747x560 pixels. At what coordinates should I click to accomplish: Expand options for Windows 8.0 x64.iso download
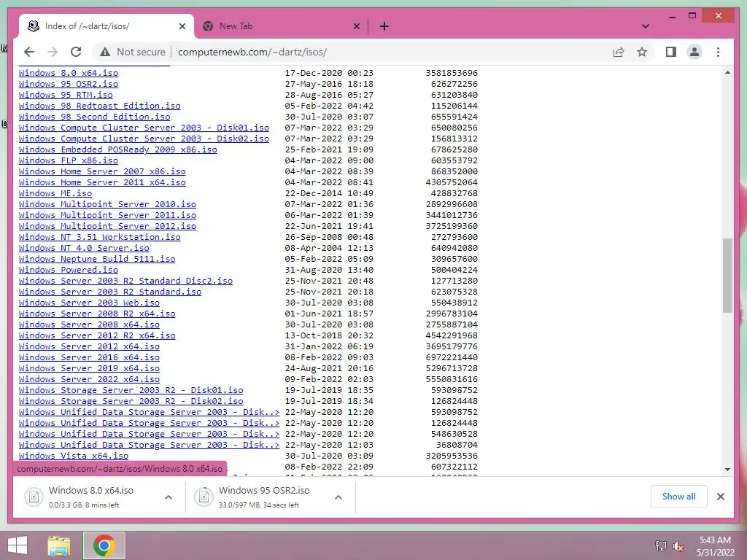coord(169,497)
